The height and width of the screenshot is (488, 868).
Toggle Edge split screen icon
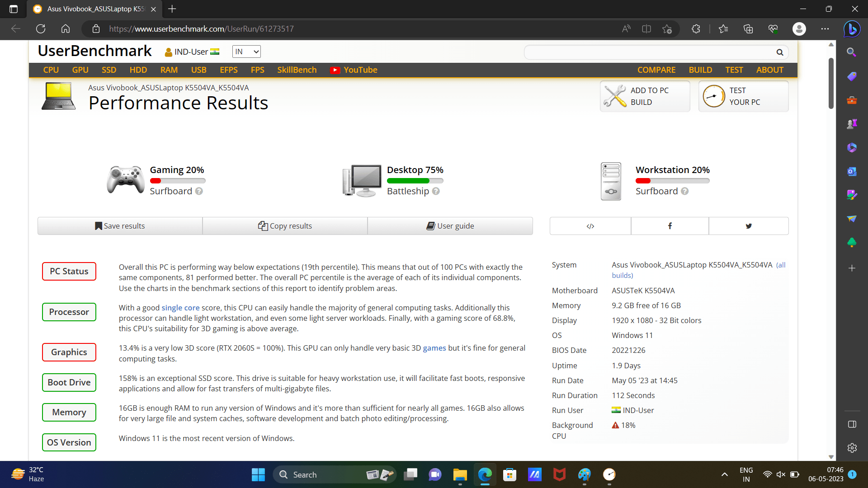pyautogui.click(x=646, y=29)
